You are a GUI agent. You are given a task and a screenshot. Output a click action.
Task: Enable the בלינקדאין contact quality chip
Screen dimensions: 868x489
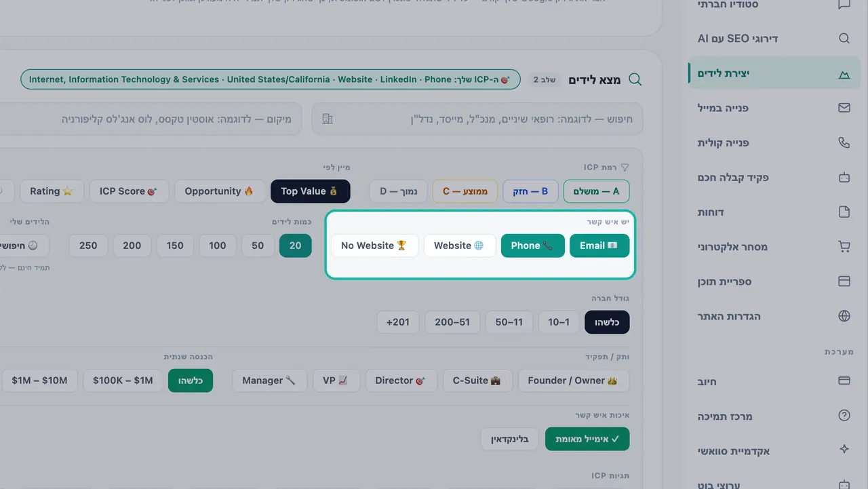coord(510,439)
